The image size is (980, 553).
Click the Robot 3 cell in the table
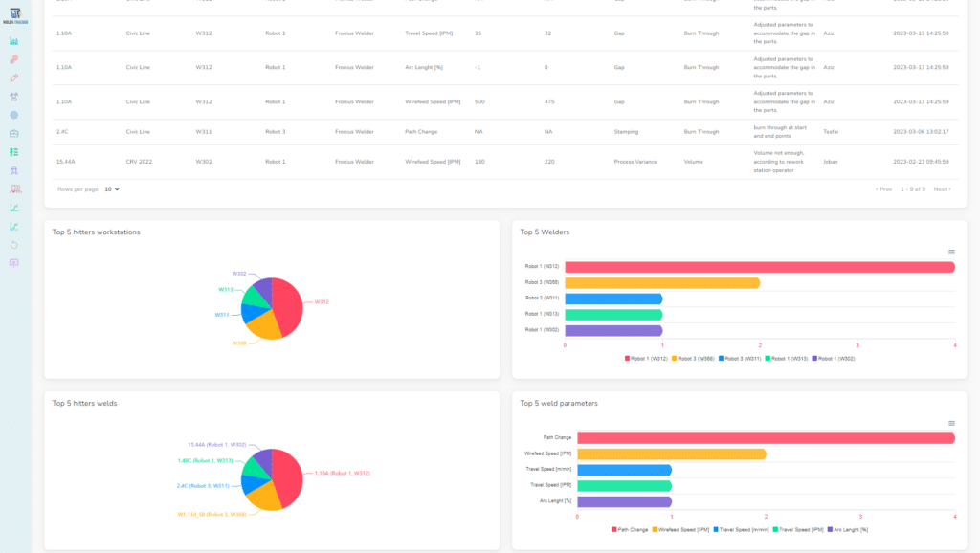275,132
